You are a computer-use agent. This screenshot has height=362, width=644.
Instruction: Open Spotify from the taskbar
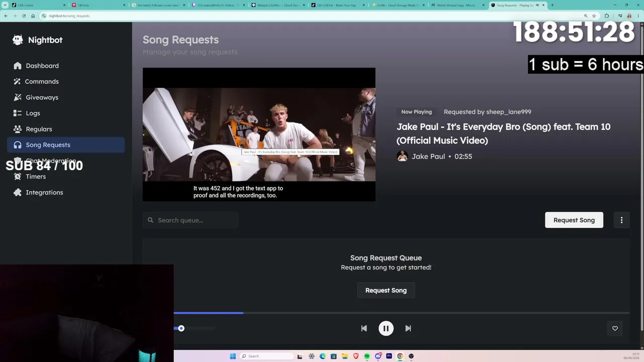coord(367,356)
